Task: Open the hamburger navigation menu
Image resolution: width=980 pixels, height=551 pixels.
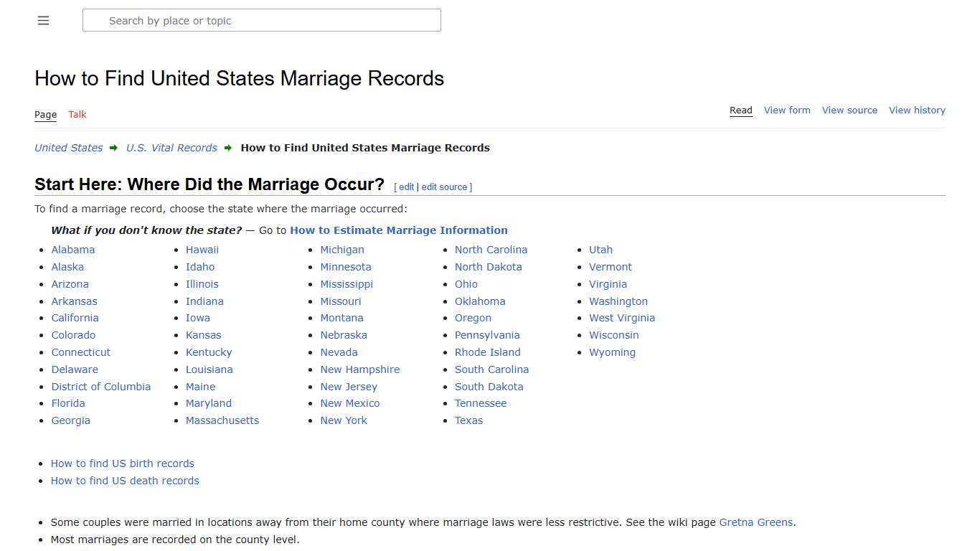Action: 43,20
